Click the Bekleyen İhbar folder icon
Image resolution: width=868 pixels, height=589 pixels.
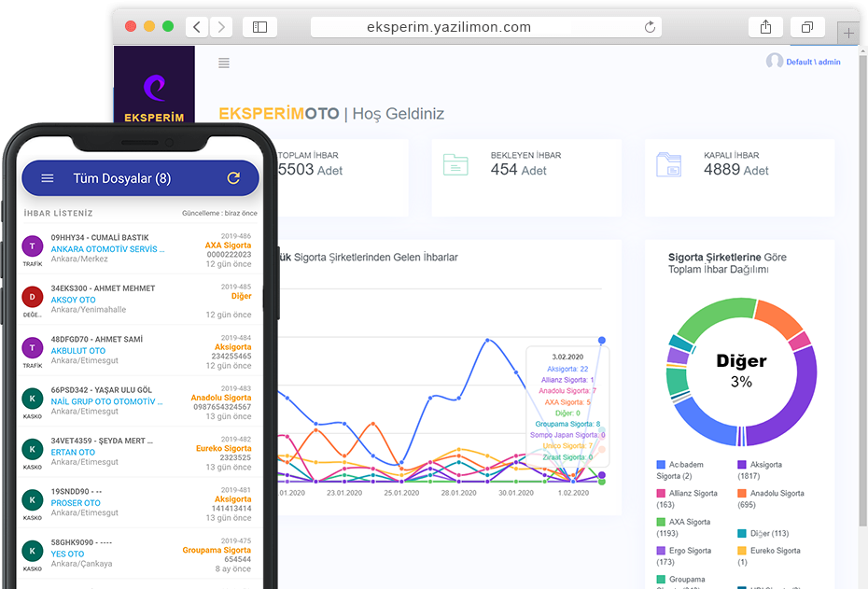point(455,164)
